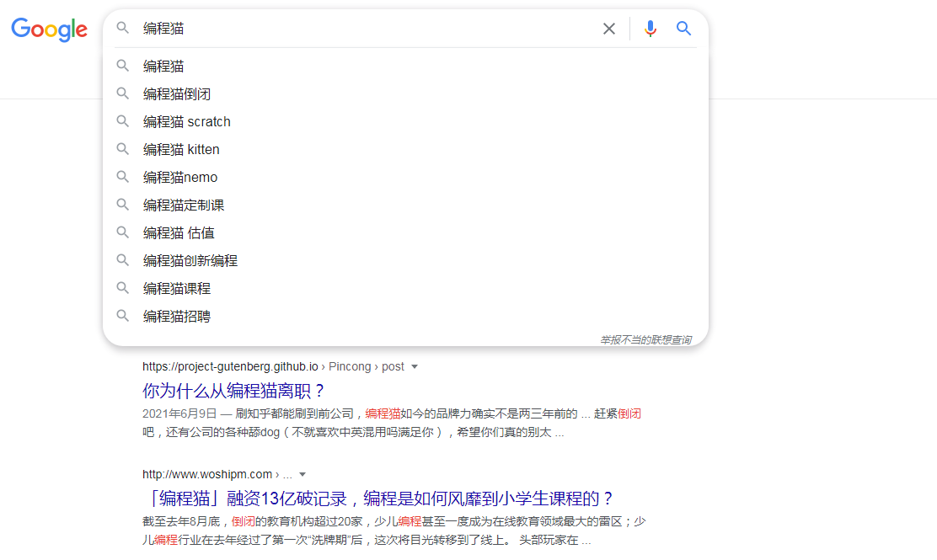
Task: Click magnifier icon beside 编程猫课程
Action: coord(122,288)
